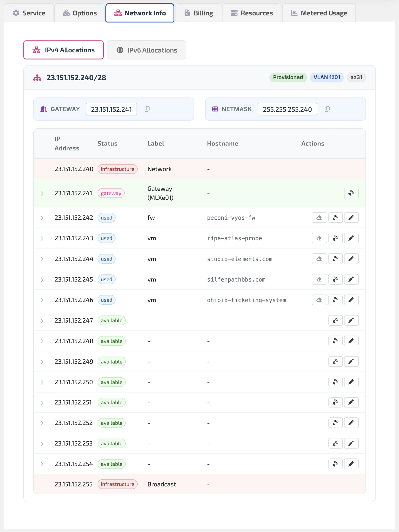Edit 23.151.152.249 using pencil icon
Image resolution: width=399 pixels, height=532 pixels.
[351, 362]
